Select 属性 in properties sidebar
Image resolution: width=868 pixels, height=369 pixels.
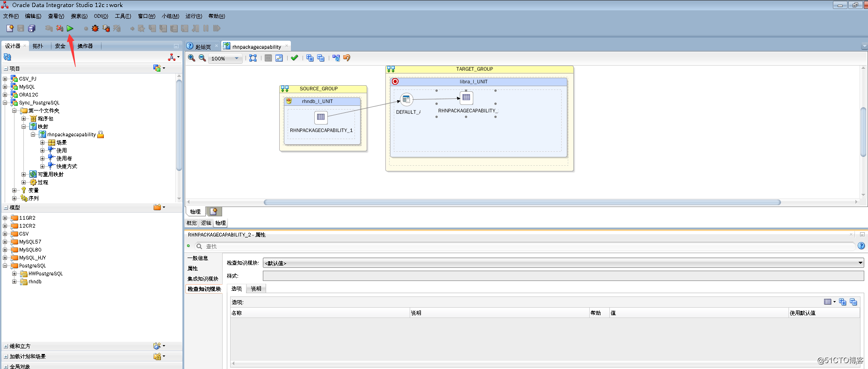(193, 268)
